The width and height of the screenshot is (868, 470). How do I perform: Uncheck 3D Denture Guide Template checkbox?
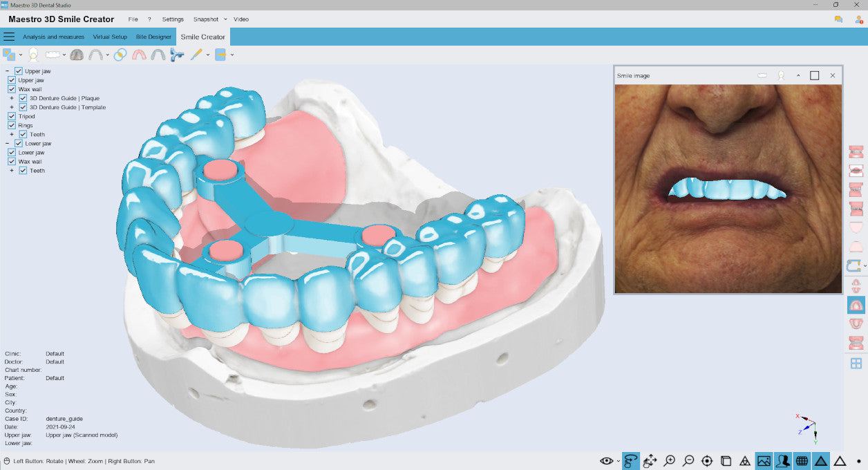tap(23, 107)
